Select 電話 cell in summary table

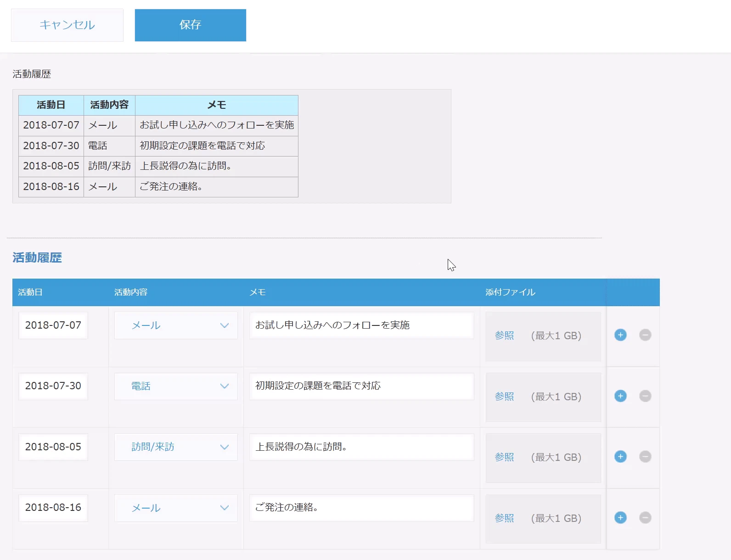point(109,146)
